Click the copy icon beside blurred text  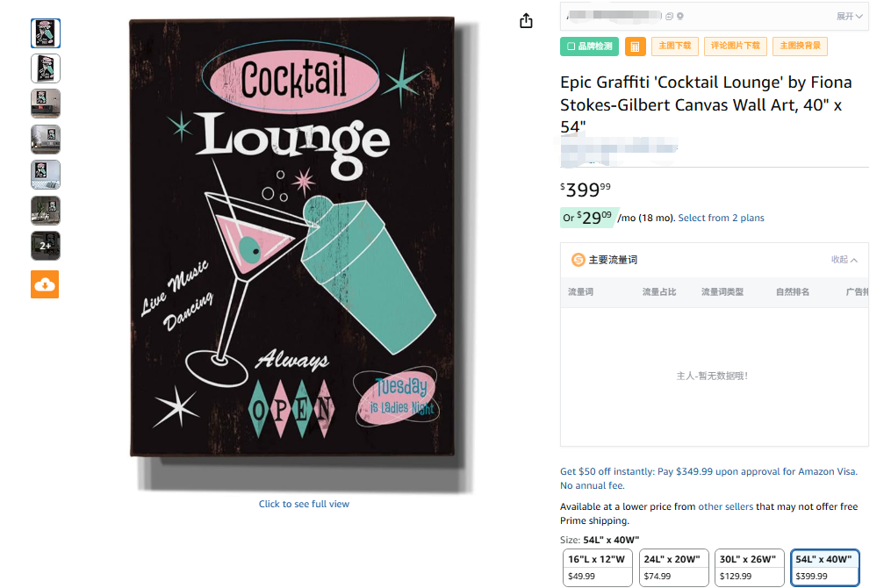[670, 17]
